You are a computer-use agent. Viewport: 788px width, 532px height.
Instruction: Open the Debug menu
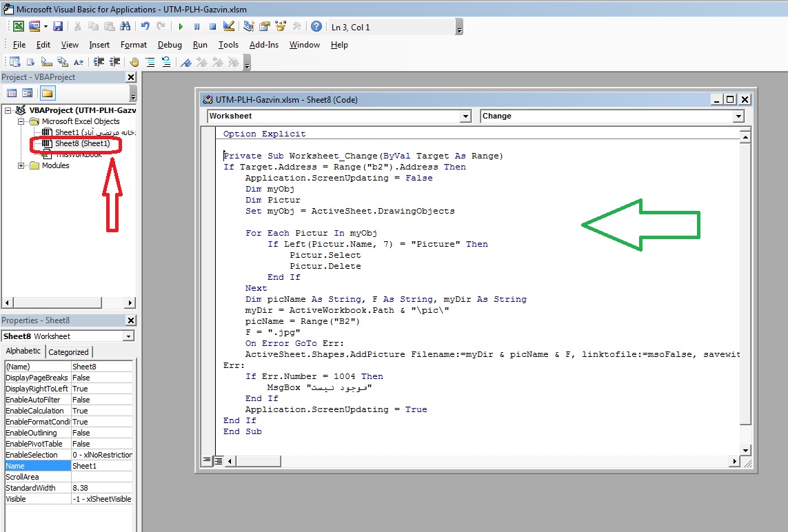pyautogui.click(x=170, y=45)
